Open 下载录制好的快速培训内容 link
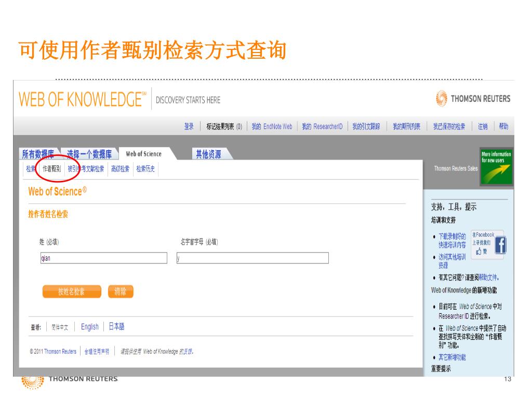The image size is (532, 399). (x=452, y=241)
